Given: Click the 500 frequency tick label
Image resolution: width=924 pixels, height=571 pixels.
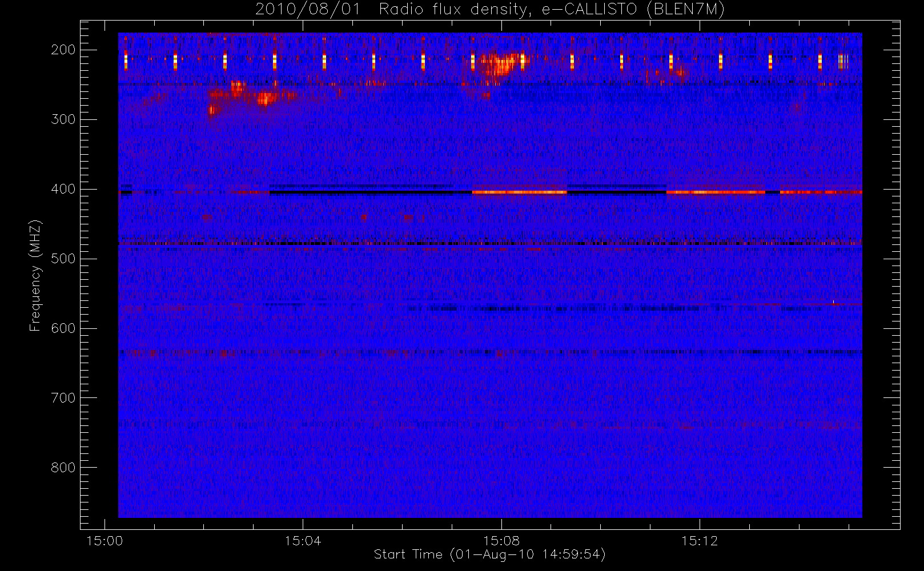Looking at the screenshot, I should tap(63, 259).
